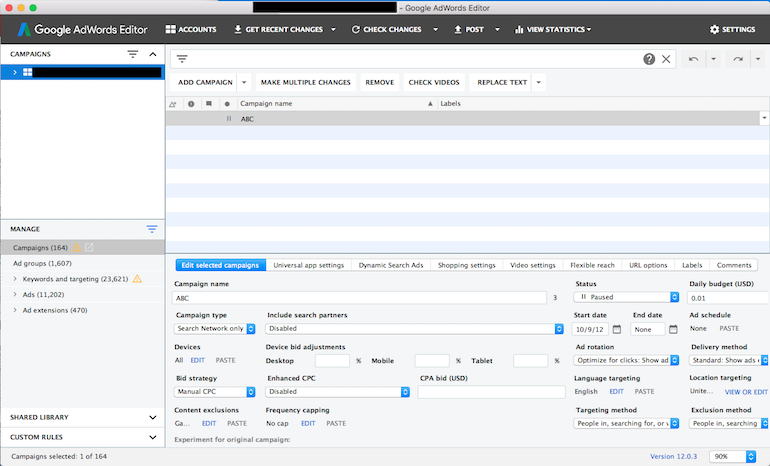The width and height of the screenshot is (770, 466).
Task: Click warning icon beside Campaigns (164)
Action: [77, 247]
